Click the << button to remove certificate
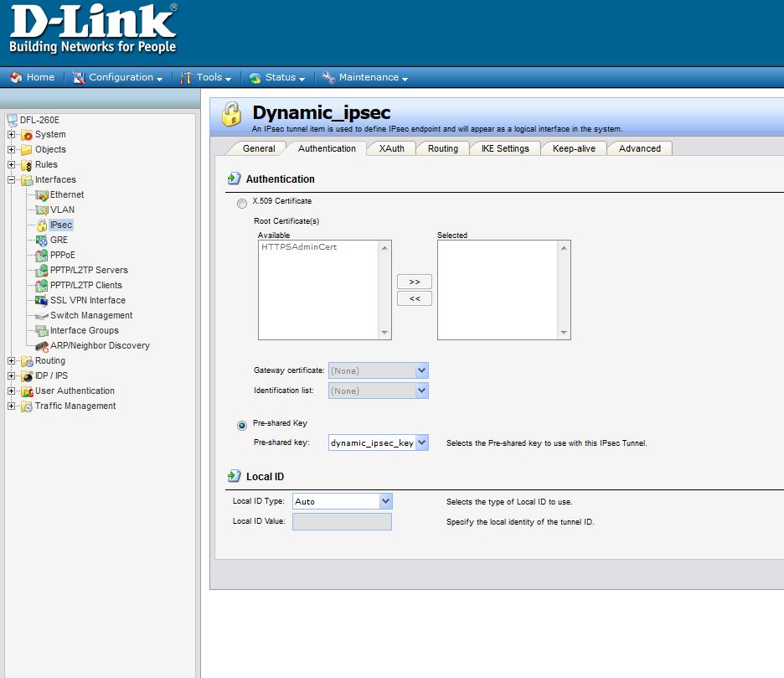 click(x=415, y=298)
